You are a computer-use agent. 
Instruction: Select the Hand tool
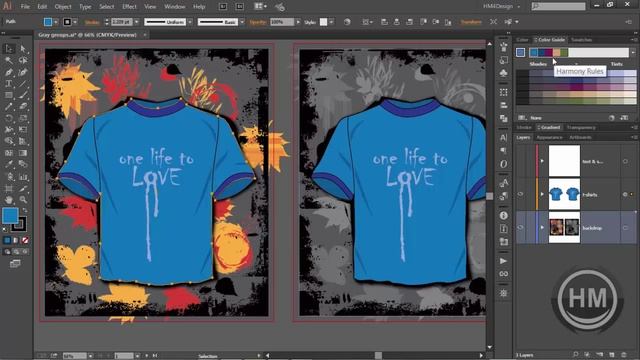pos(9,200)
